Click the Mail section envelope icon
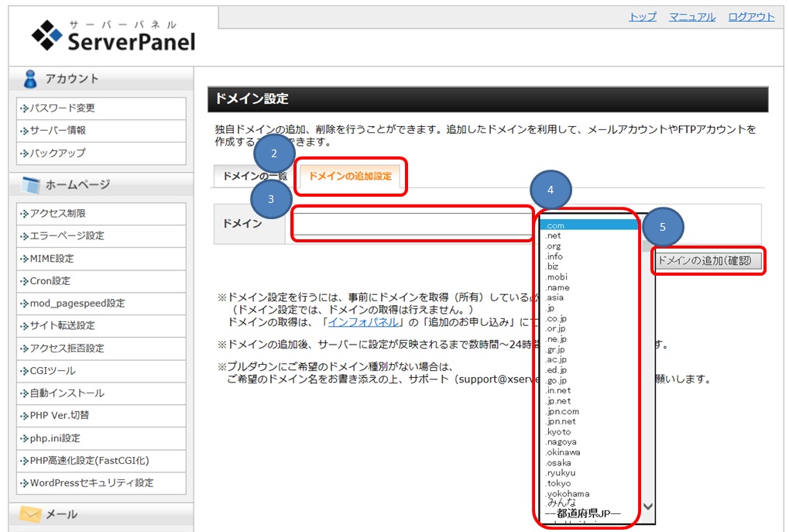 [x=30, y=515]
